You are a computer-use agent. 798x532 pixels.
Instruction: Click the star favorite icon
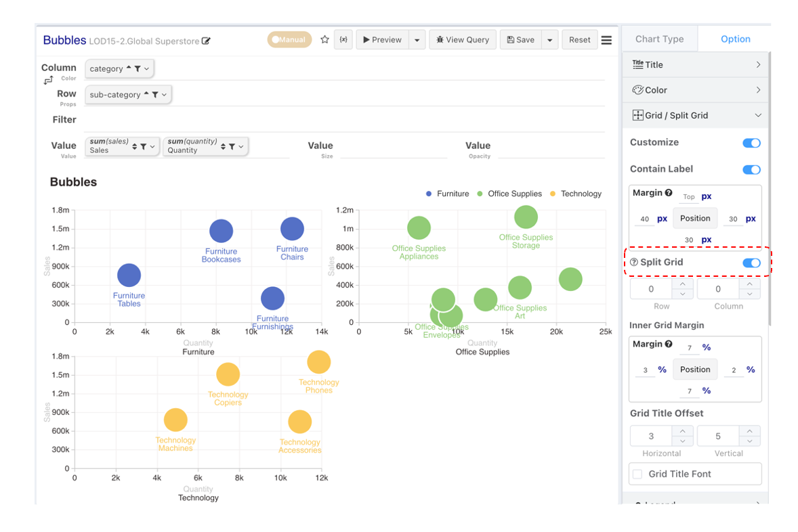click(324, 39)
